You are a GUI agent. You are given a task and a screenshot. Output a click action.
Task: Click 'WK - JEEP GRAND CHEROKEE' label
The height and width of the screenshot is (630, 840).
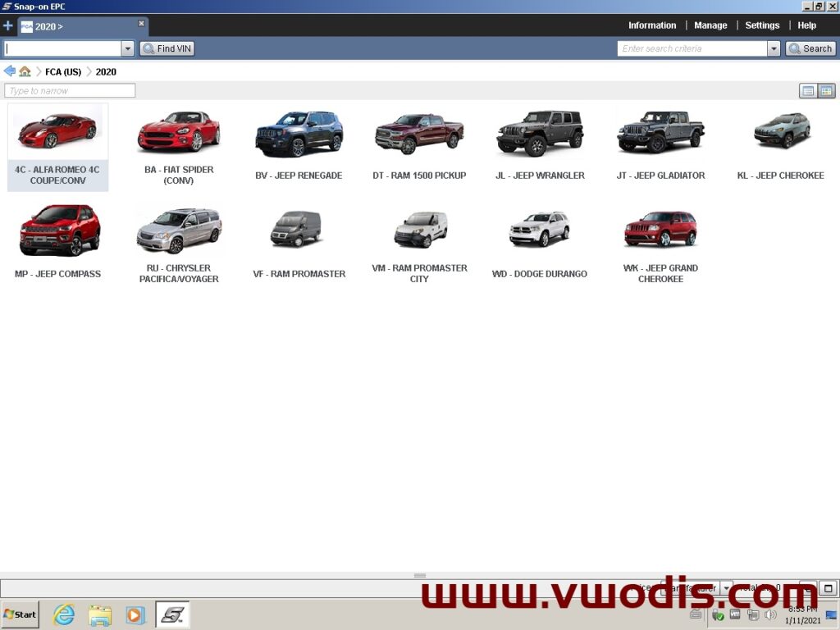point(660,273)
